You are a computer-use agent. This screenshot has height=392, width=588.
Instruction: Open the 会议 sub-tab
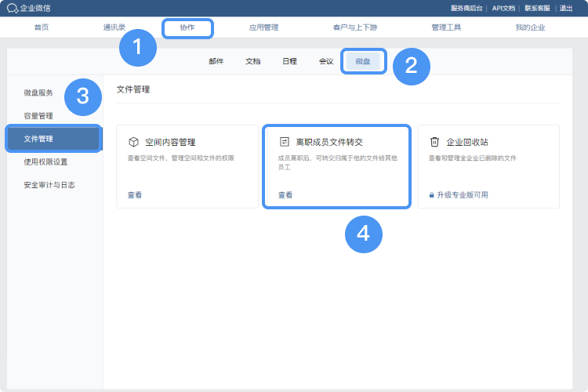(x=326, y=61)
